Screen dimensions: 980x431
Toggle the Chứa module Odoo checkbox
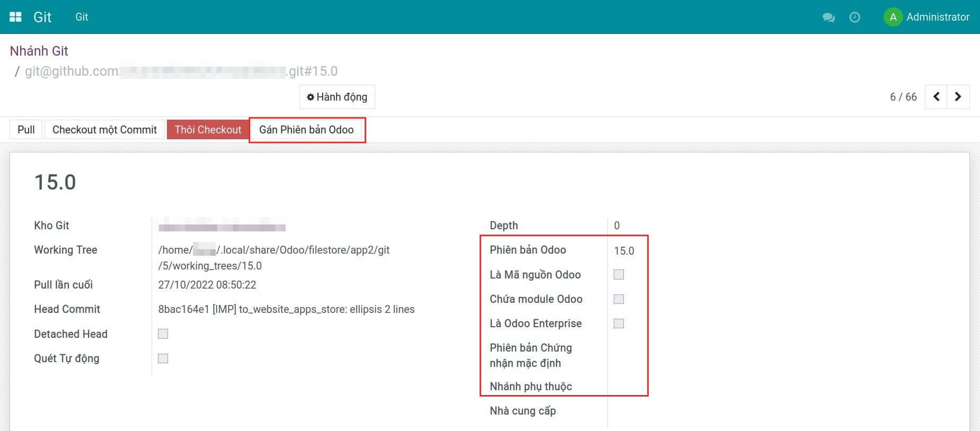(619, 299)
